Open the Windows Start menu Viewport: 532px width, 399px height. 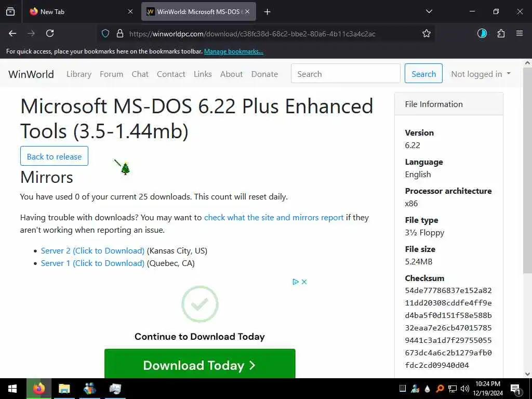[12, 389]
